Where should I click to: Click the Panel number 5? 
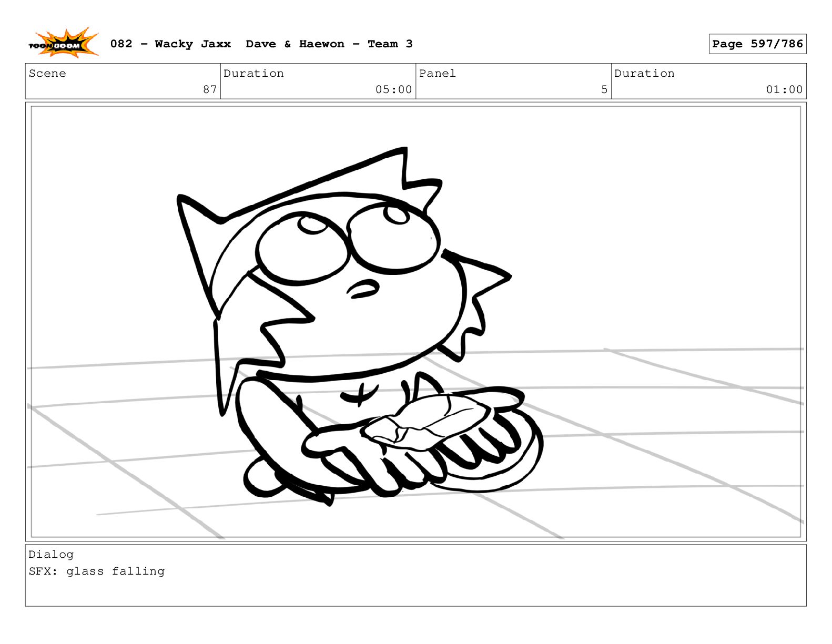coord(604,89)
